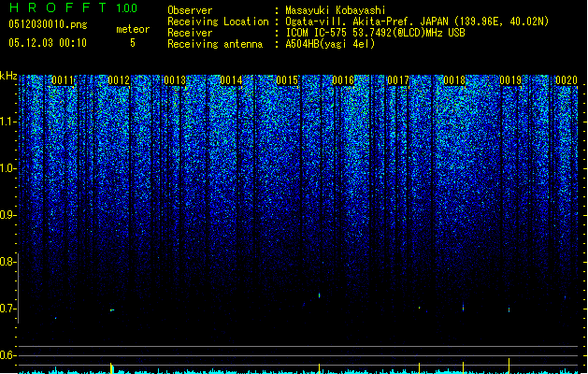Select the Ogata-vill. Akita-Pref. JAPAN location text

[x=417, y=22]
